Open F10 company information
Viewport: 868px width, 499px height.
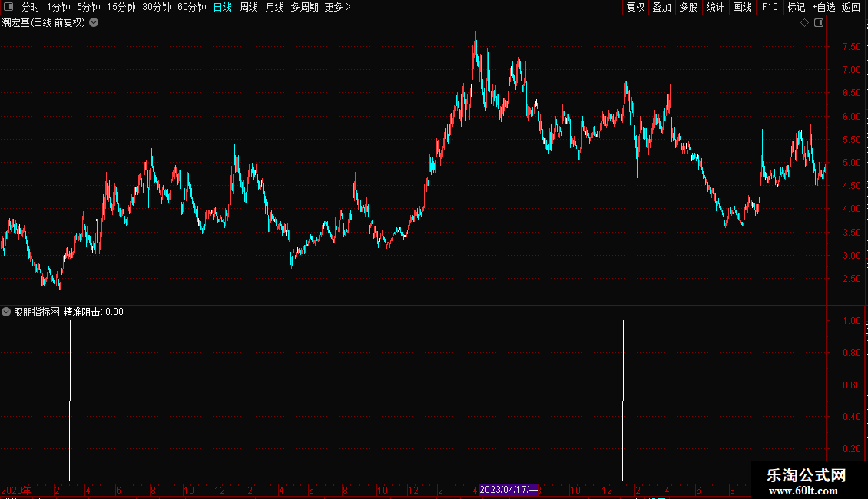770,7
